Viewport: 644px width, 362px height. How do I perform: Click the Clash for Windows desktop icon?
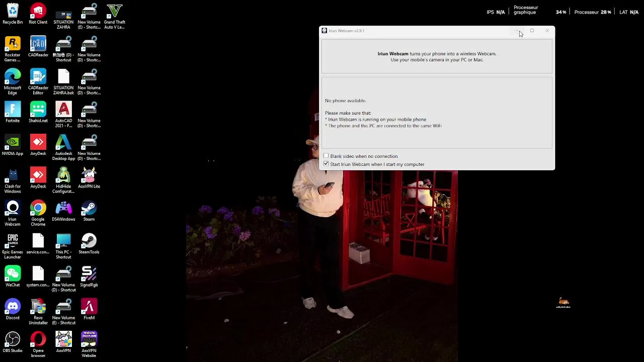(13, 180)
